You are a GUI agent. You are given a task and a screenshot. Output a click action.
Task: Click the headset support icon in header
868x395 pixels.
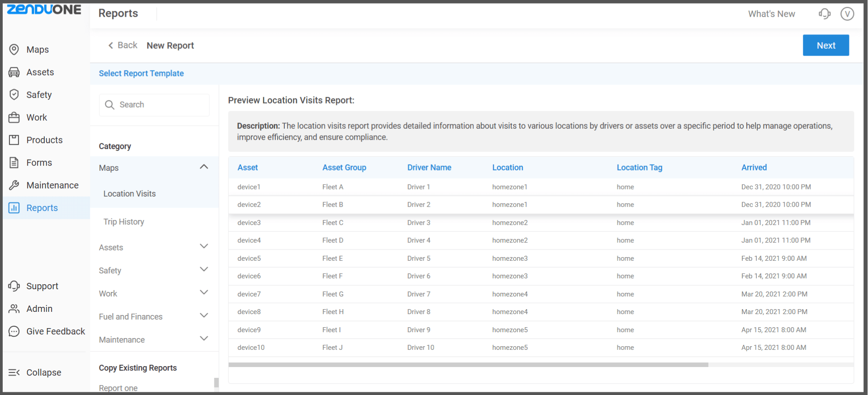click(824, 14)
